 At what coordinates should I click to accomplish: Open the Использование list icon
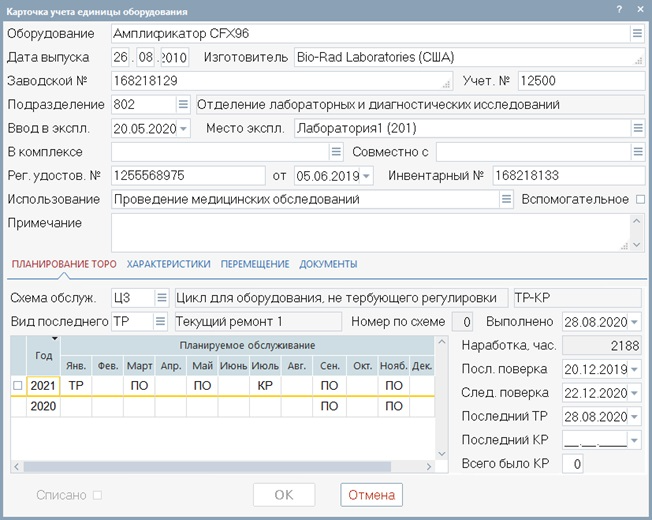[506, 199]
